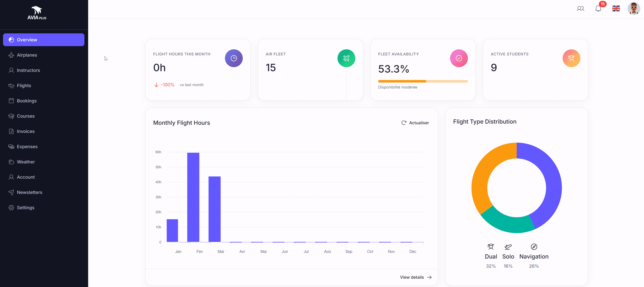644x287 pixels.
Task: Select the Courses graduation cap icon
Action: 12,116
